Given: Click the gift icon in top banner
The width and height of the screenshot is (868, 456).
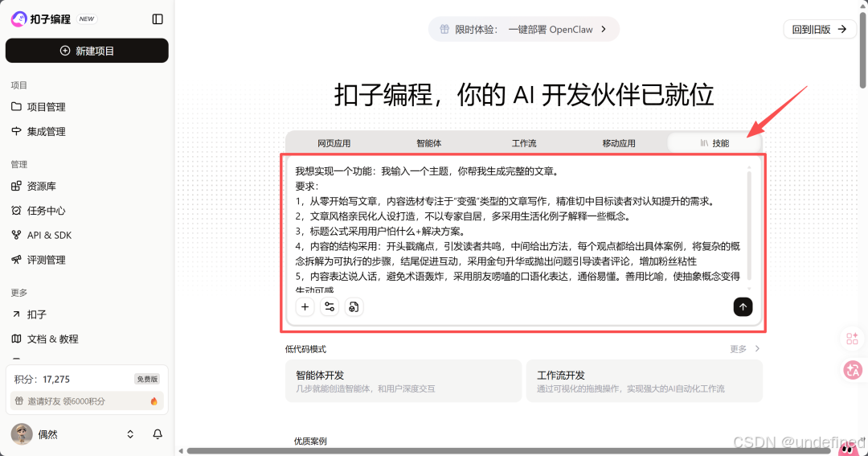Looking at the screenshot, I should pos(444,30).
